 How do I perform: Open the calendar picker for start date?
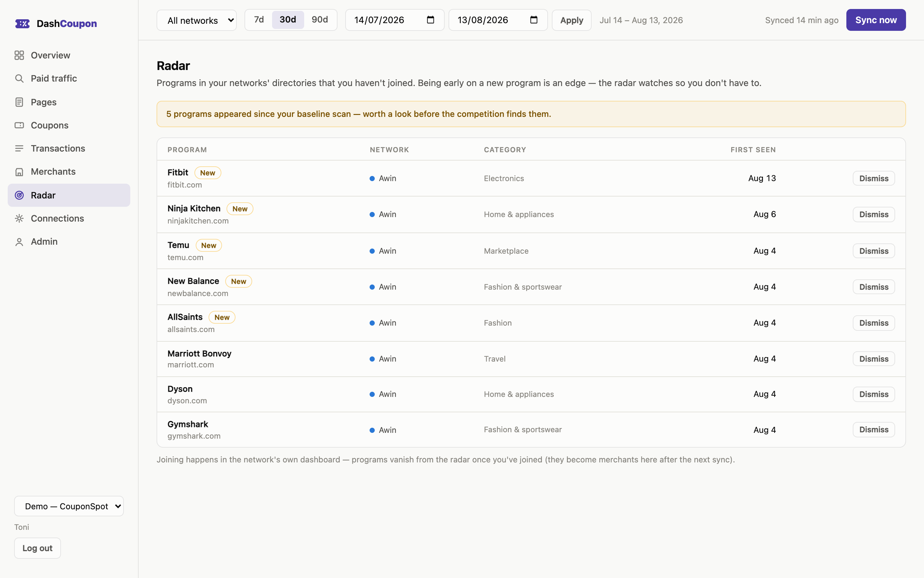(430, 20)
